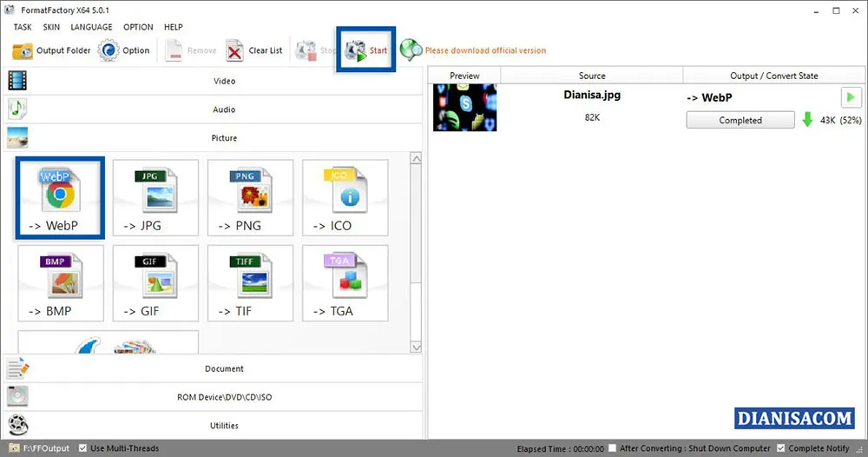Screen dimensions: 868x457
Task: Toggle Use Multi-Threads checkbox
Action: (82, 448)
